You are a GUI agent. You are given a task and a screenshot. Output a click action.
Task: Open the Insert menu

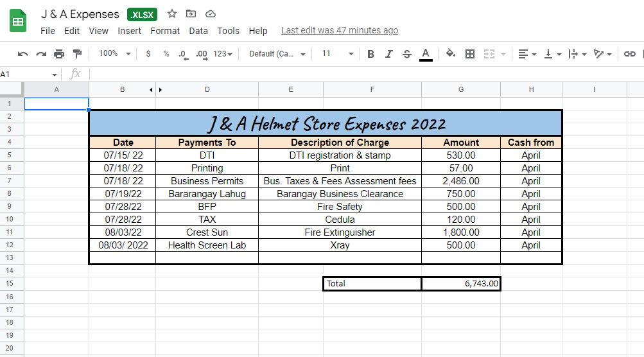(129, 31)
